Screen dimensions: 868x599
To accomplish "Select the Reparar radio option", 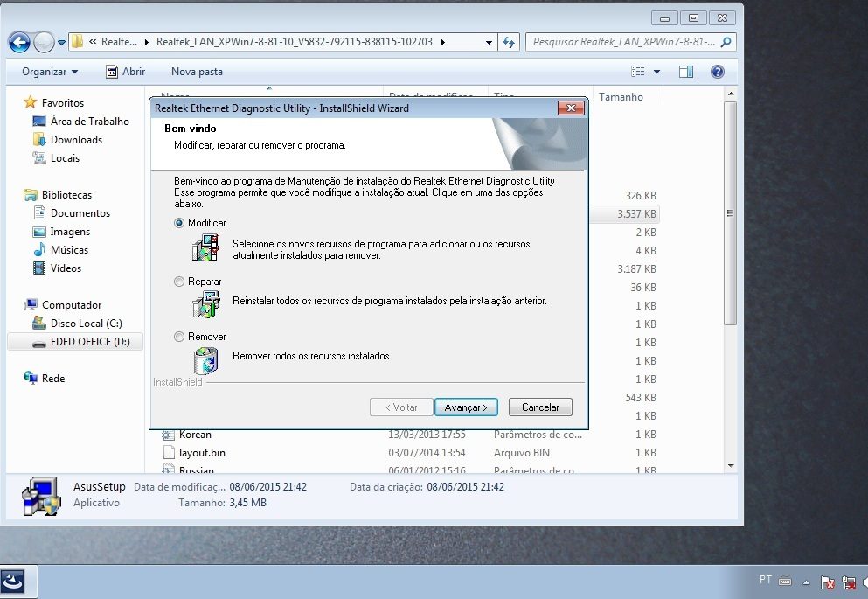I will (x=179, y=282).
